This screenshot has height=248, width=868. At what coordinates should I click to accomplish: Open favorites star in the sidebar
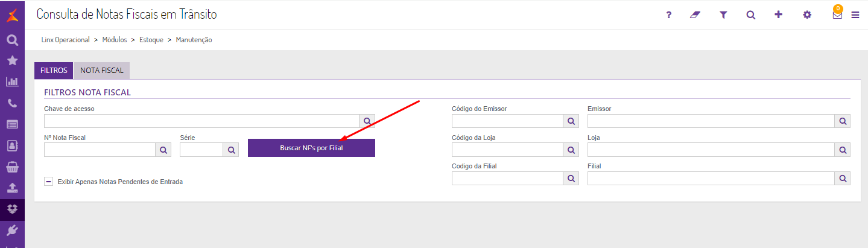pyautogui.click(x=12, y=60)
